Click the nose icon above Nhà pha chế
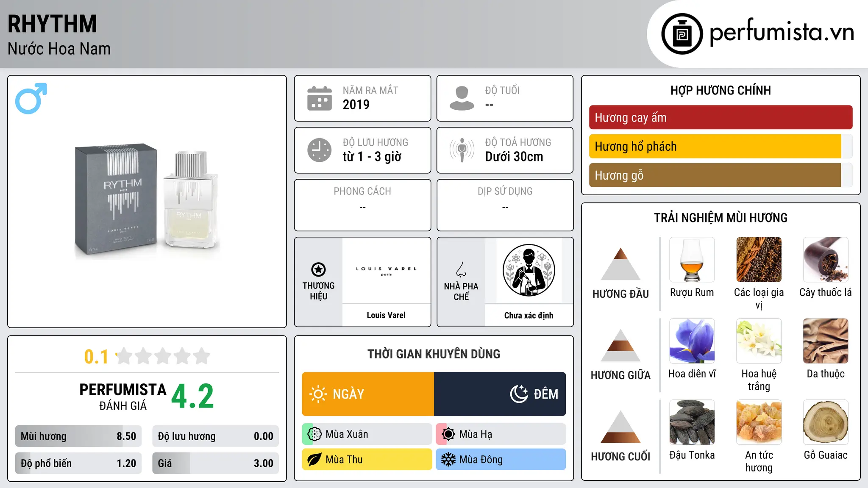This screenshot has height=488, width=868. tap(461, 269)
